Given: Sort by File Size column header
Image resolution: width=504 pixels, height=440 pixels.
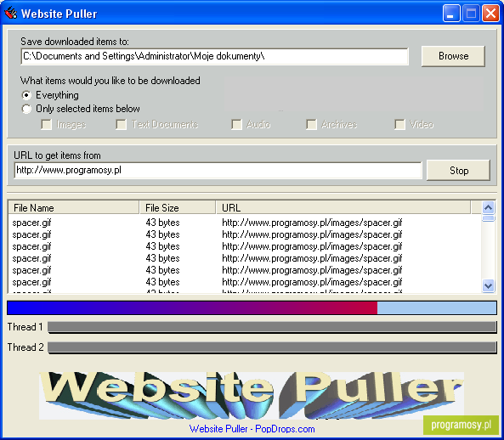Looking at the screenshot, I should 178,208.
